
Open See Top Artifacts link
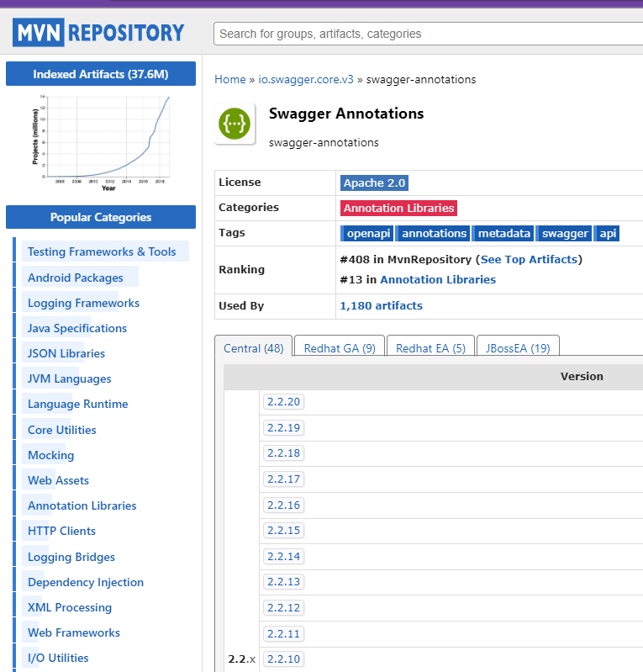pyautogui.click(x=529, y=259)
